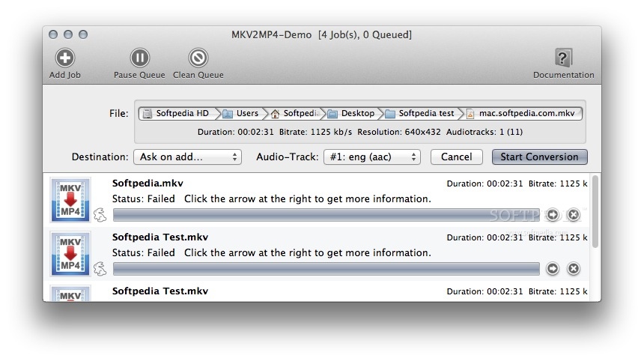Select the Softpedia home folder in path
The image size is (644, 361).
click(x=296, y=113)
